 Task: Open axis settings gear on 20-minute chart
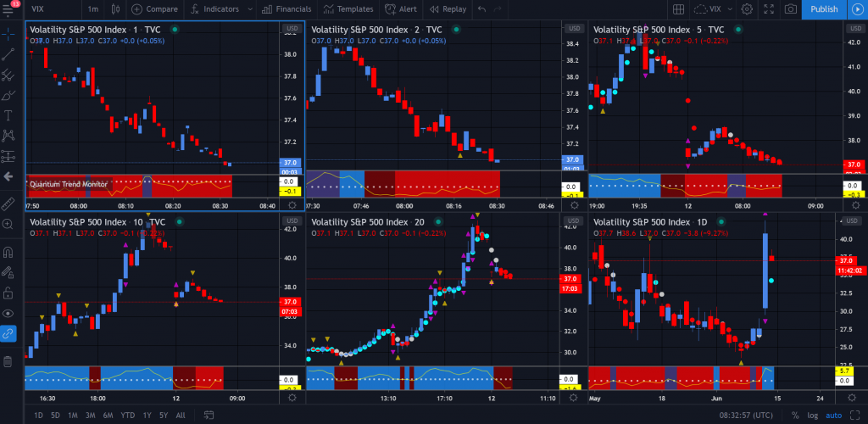574,398
